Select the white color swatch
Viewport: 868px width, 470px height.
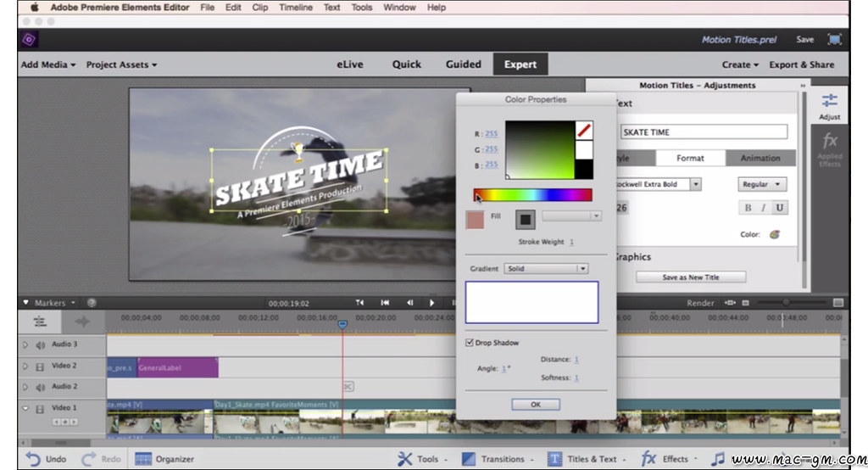coord(584,150)
